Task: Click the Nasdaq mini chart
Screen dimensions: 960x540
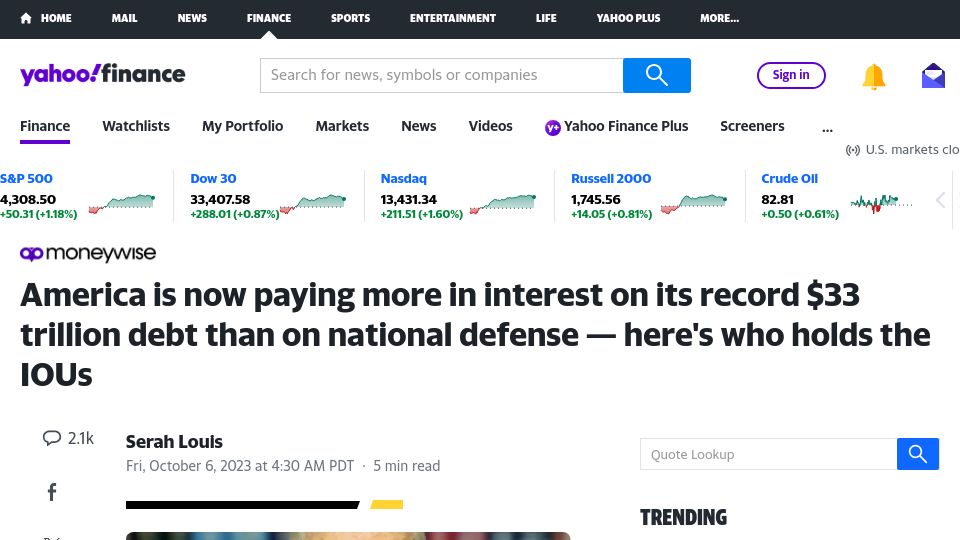Action: (x=503, y=203)
